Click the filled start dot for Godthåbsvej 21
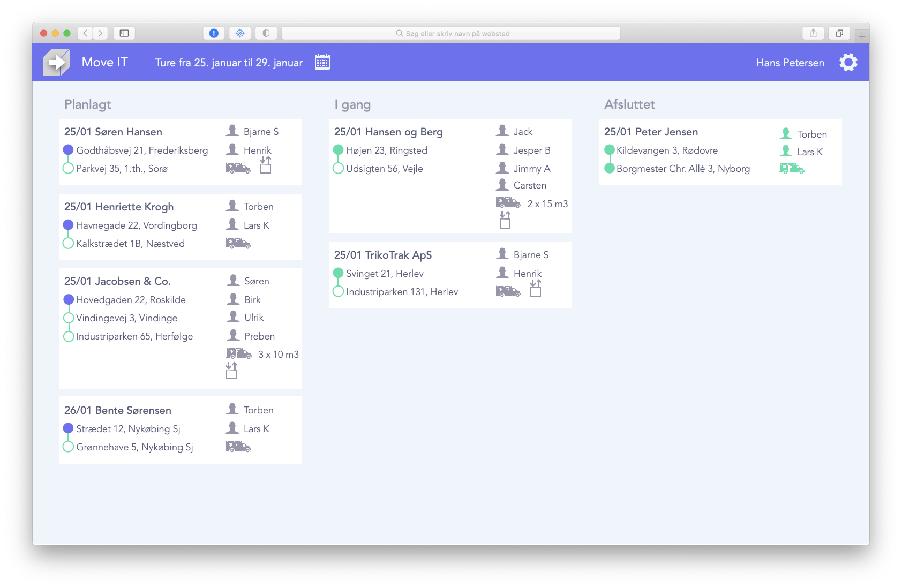Screen dimensions: 902x588 [x=68, y=150]
